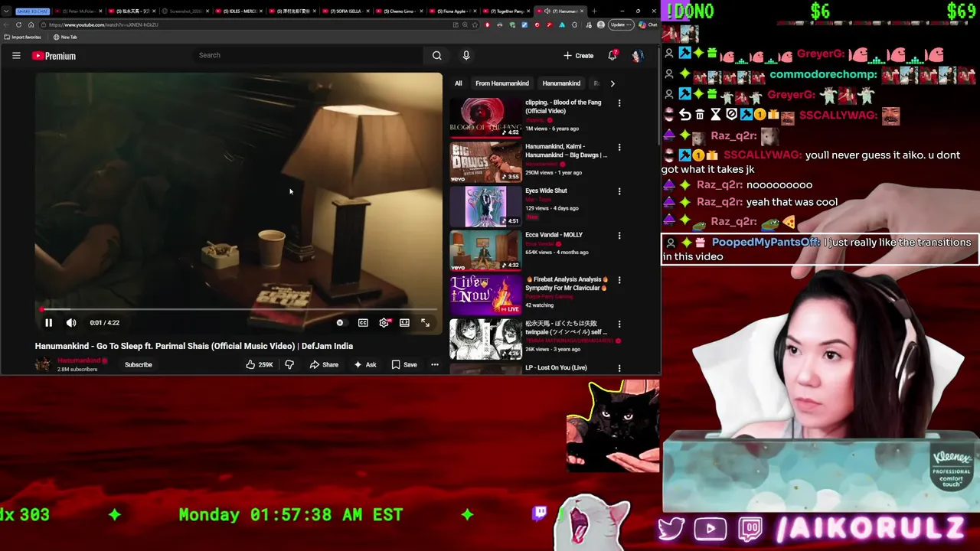Viewport: 980px width, 551px height.
Task: Open Big Dawgs video thumbnail
Action: 485,161
